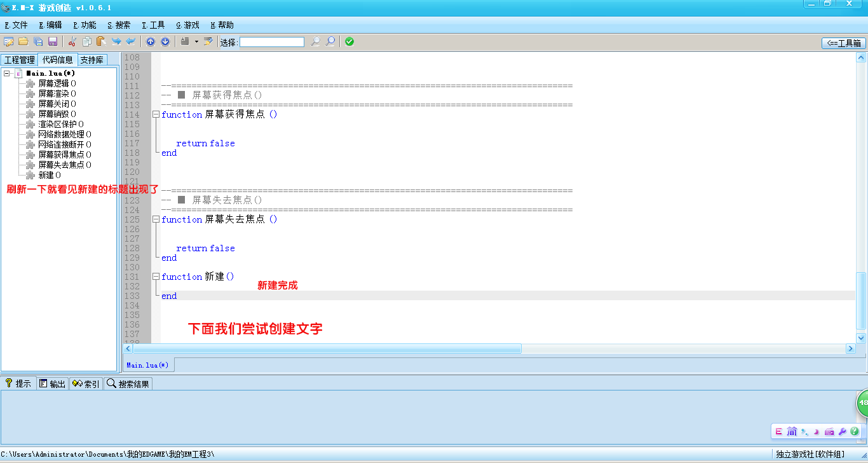This screenshot has width=868, height=463.
Task: Select 屏幕逻辑() in the code tree
Action: [57, 83]
